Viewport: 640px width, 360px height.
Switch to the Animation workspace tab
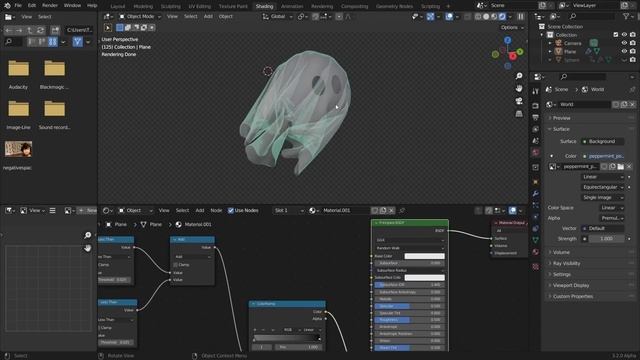tap(292, 6)
